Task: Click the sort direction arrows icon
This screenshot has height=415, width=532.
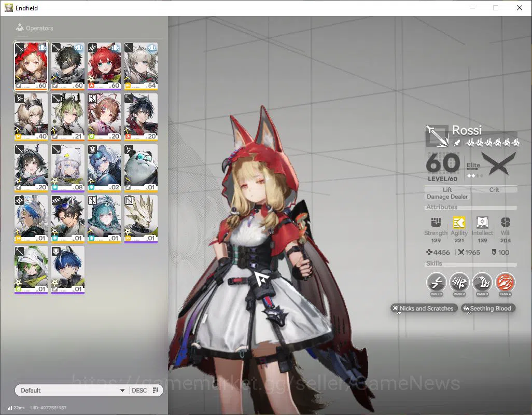Action: [x=156, y=390]
